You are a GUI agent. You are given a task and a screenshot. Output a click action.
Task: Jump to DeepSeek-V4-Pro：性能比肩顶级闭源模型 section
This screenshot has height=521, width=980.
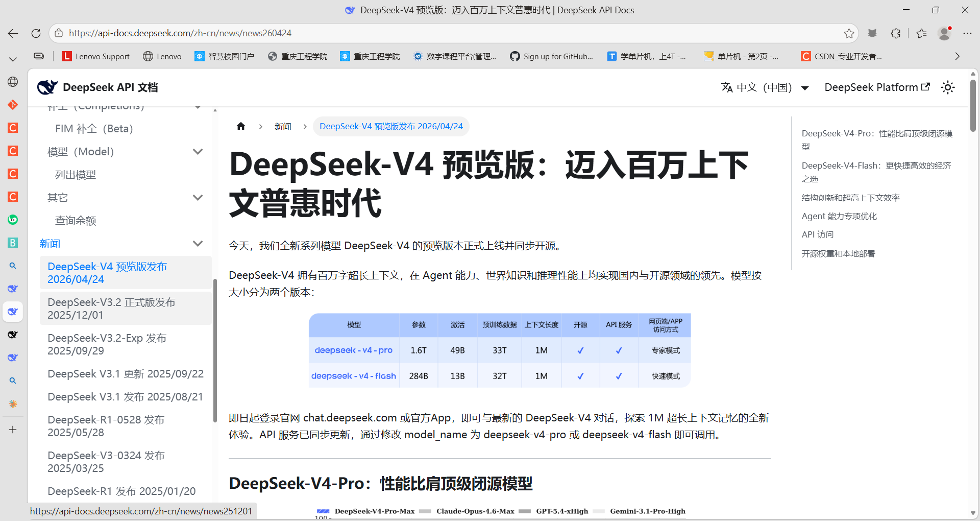click(877, 140)
